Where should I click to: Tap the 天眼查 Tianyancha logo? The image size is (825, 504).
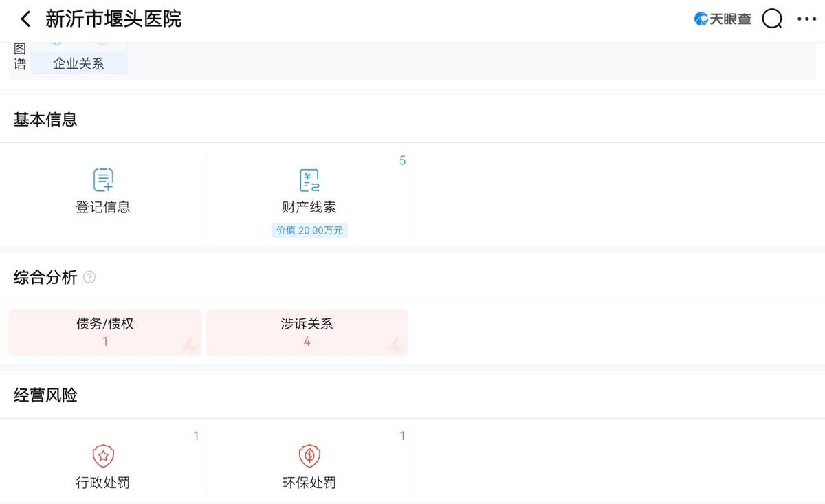721,19
